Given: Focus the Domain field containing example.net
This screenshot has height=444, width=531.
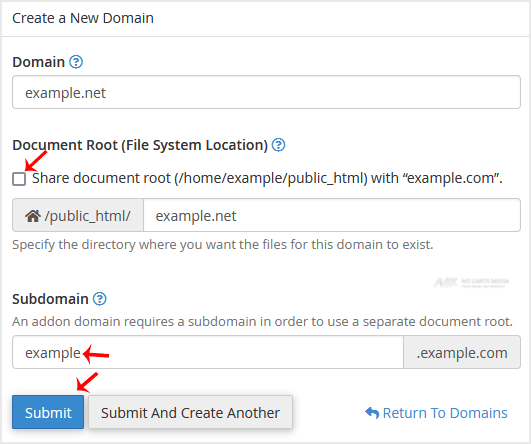Looking at the screenshot, I should pyautogui.click(x=267, y=92).
